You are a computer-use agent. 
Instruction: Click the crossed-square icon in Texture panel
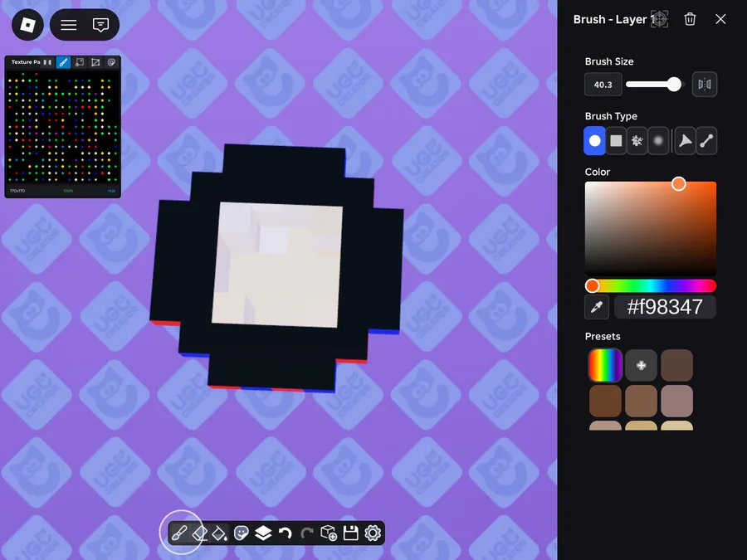[95, 62]
